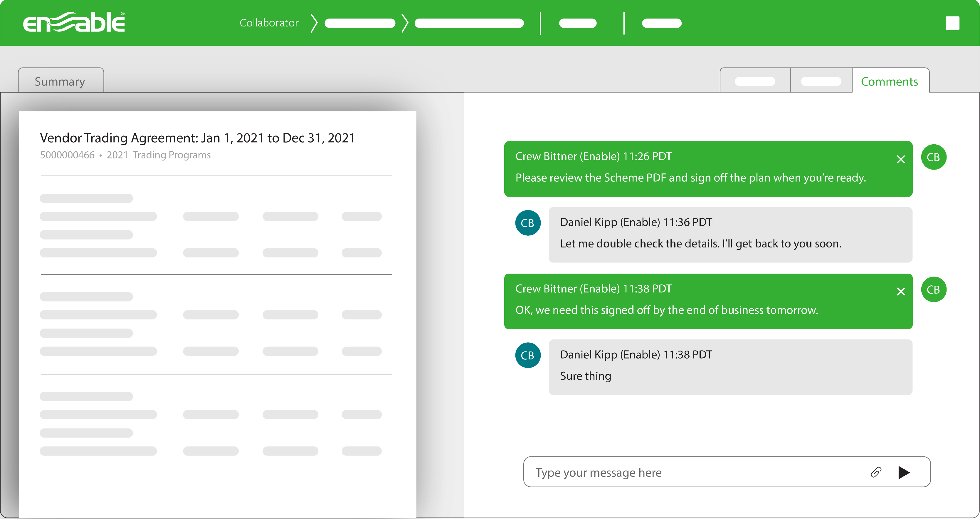Click the paperclip attachment icon

click(x=875, y=472)
